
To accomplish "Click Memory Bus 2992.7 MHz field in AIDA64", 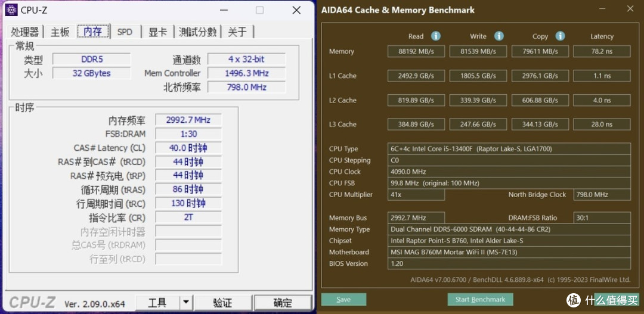I will coord(416,217).
